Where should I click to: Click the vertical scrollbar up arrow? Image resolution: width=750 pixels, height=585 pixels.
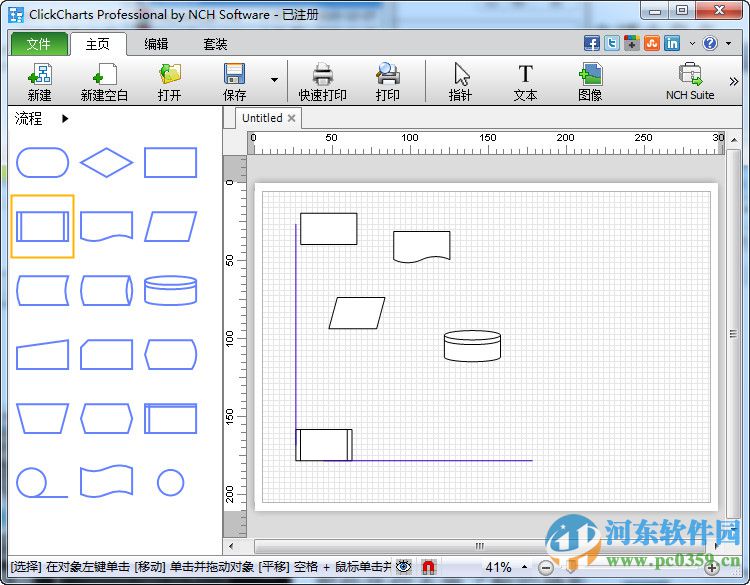[734, 140]
